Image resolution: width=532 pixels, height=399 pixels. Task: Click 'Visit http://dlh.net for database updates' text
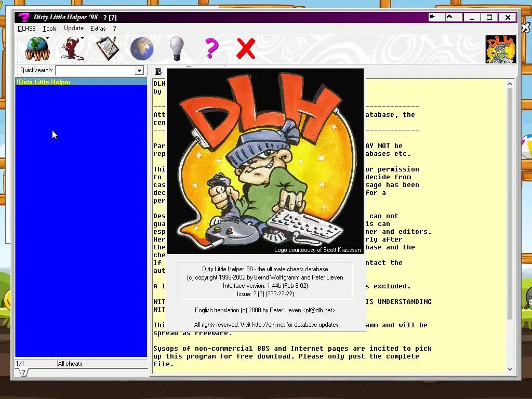coord(290,325)
